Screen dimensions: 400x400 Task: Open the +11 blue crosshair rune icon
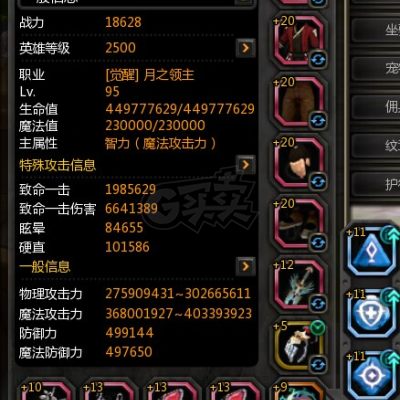point(372,375)
